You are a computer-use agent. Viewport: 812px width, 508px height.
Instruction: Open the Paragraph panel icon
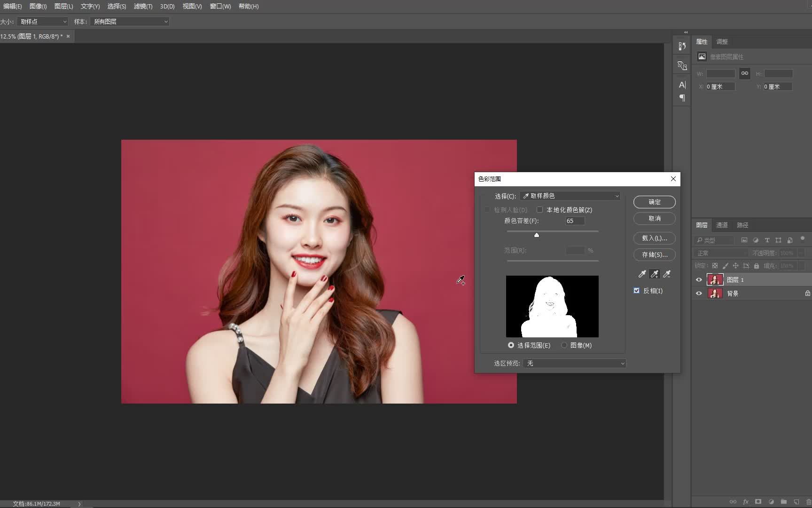coord(682,98)
